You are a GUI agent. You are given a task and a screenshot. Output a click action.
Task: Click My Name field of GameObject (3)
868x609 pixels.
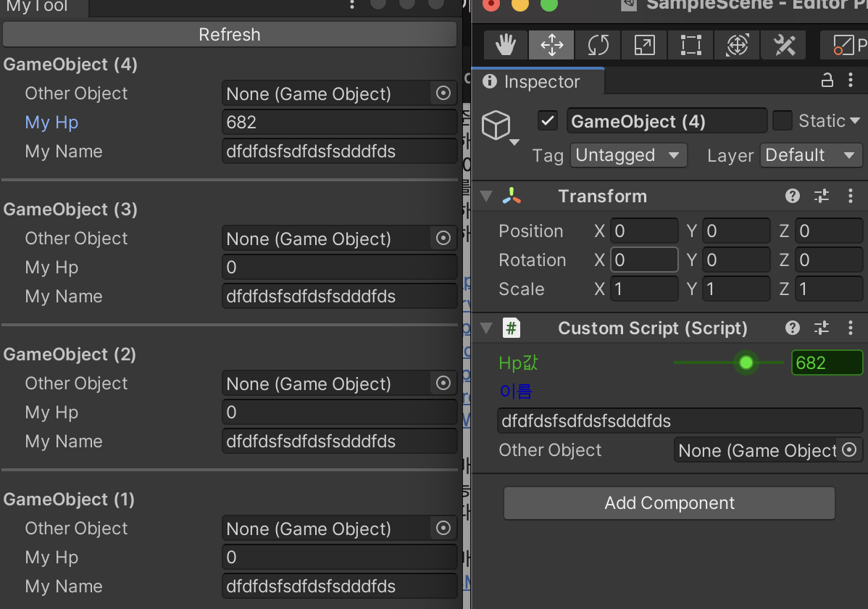[339, 296]
